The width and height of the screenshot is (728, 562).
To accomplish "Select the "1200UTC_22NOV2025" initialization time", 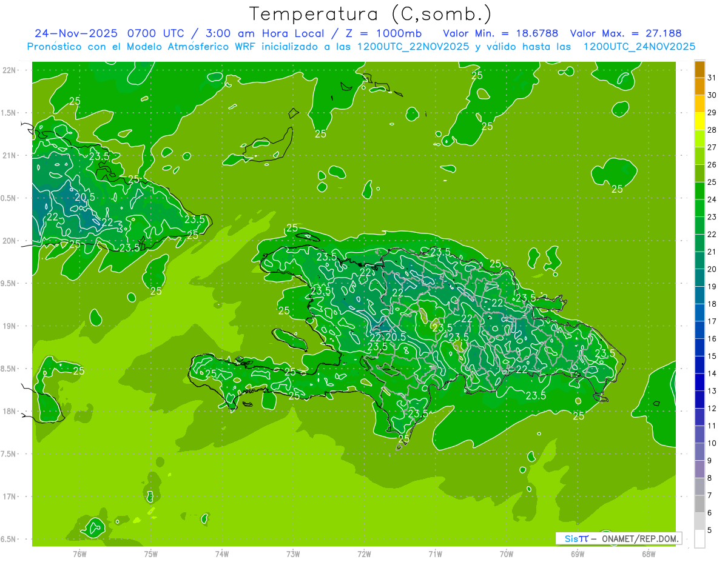I will (414, 47).
